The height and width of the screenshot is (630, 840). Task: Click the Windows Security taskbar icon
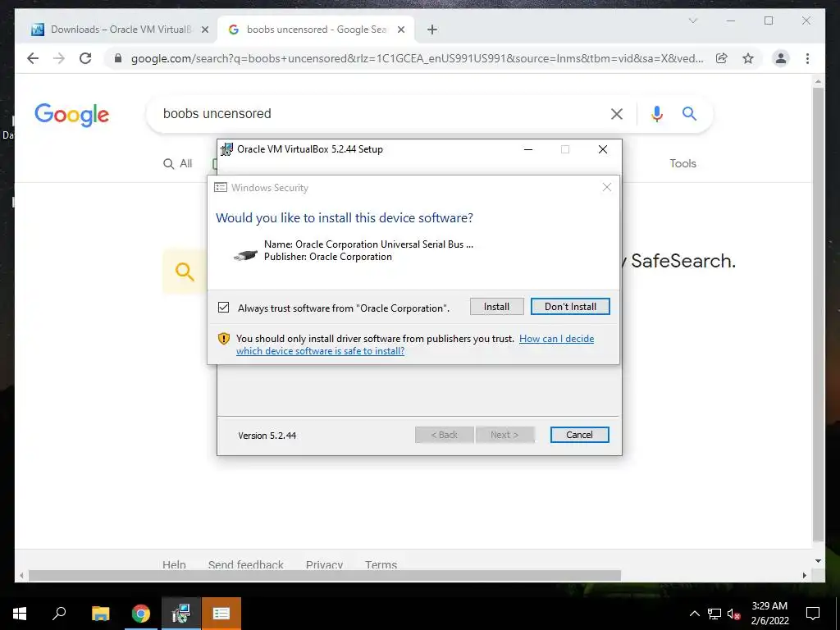coord(221,614)
